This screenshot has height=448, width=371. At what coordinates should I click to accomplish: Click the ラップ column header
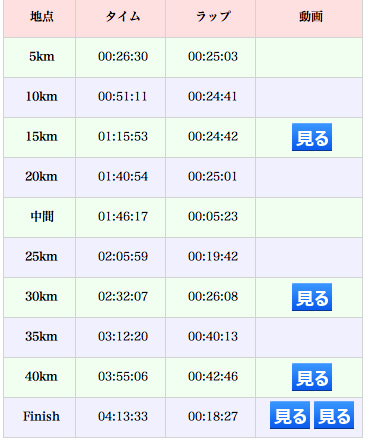point(213,16)
